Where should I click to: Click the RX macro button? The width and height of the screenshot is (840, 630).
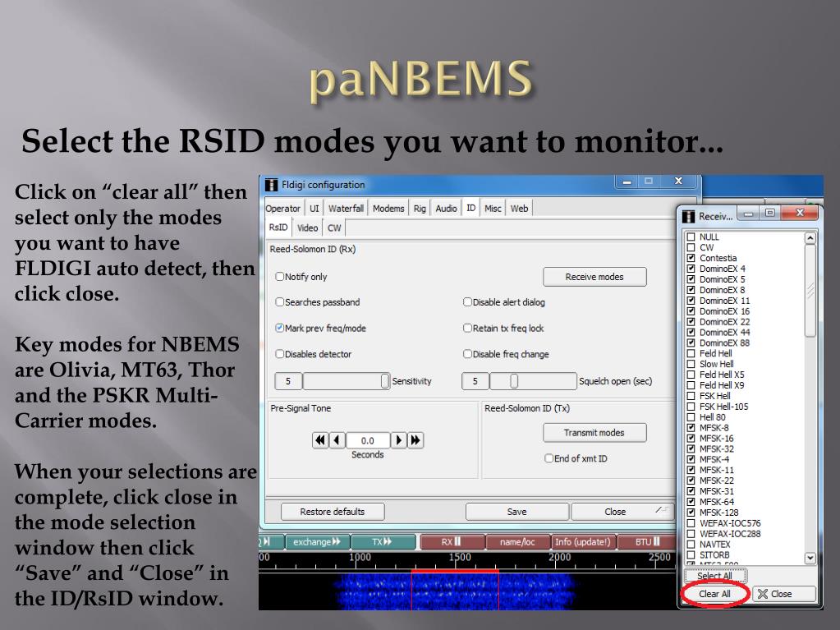tap(452, 541)
